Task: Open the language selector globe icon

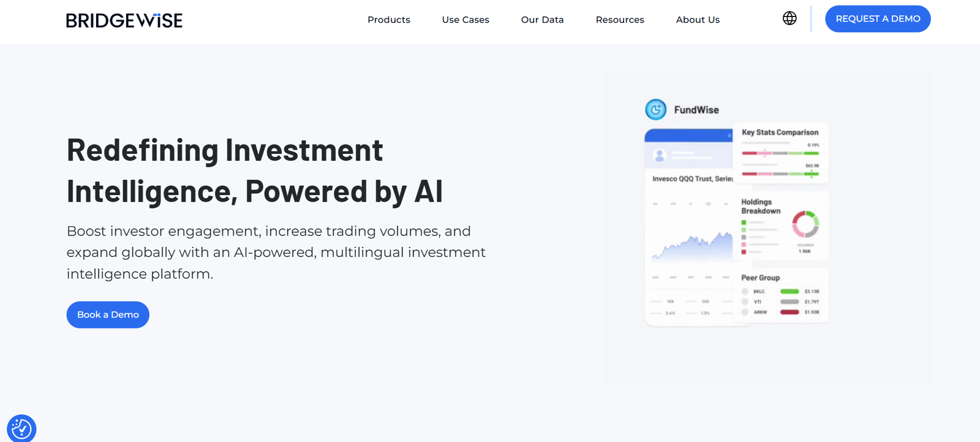Action: tap(790, 18)
